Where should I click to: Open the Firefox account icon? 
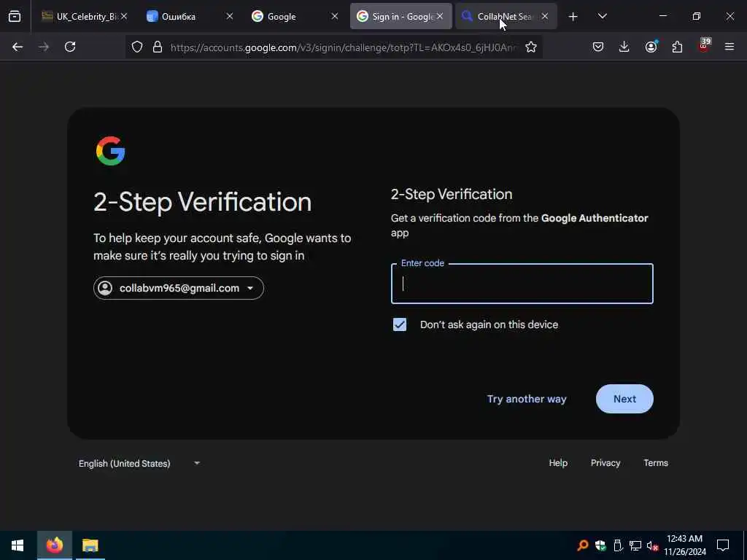pos(651,47)
